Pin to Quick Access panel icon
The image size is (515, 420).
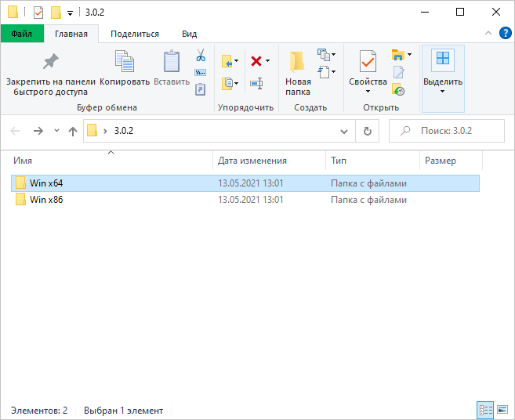tap(51, 61)
